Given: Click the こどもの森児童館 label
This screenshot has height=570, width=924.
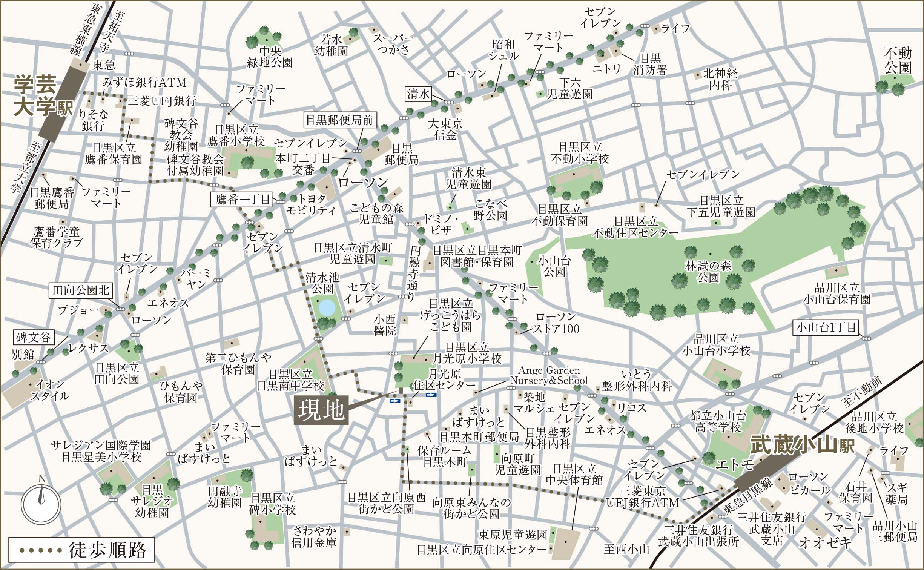Looking at the screenshot, I should click(376, 213).
